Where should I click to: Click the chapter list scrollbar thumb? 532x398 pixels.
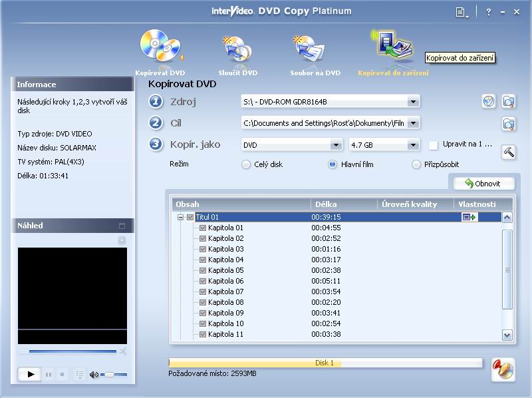point(507,270)
